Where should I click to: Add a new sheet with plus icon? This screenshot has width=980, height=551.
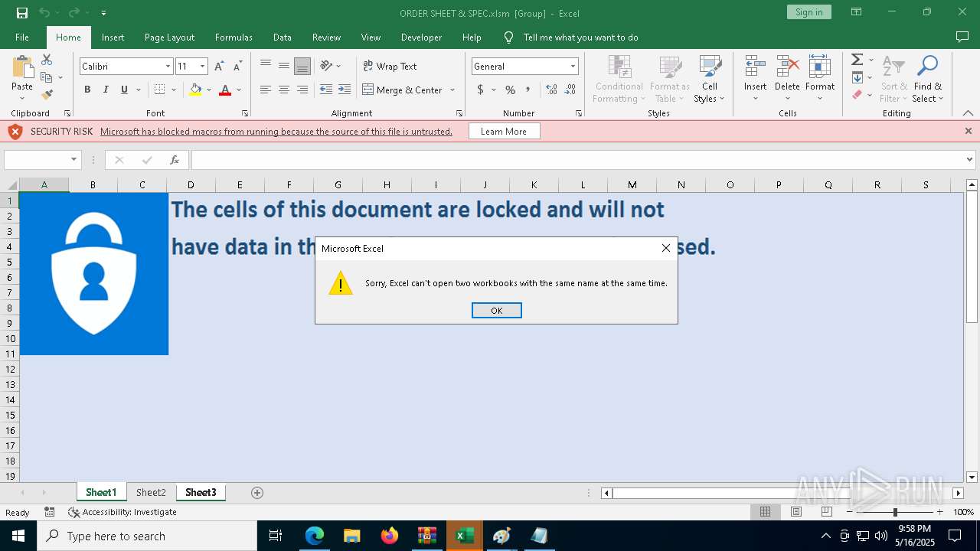coord(257,493)
